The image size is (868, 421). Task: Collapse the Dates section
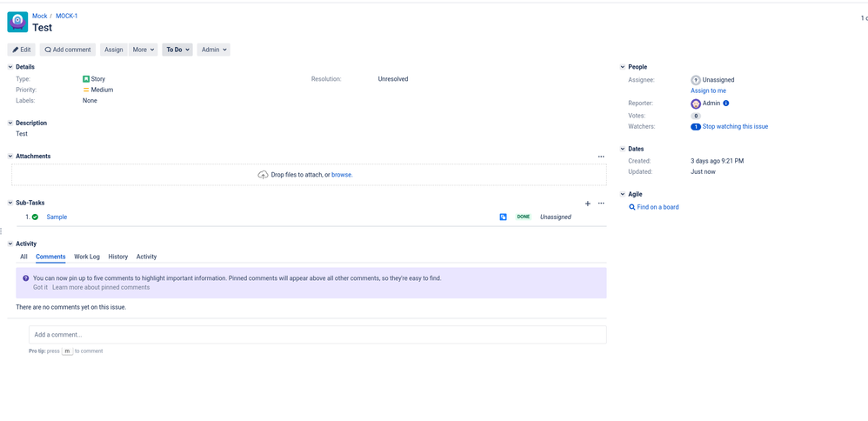click(622, 149)
